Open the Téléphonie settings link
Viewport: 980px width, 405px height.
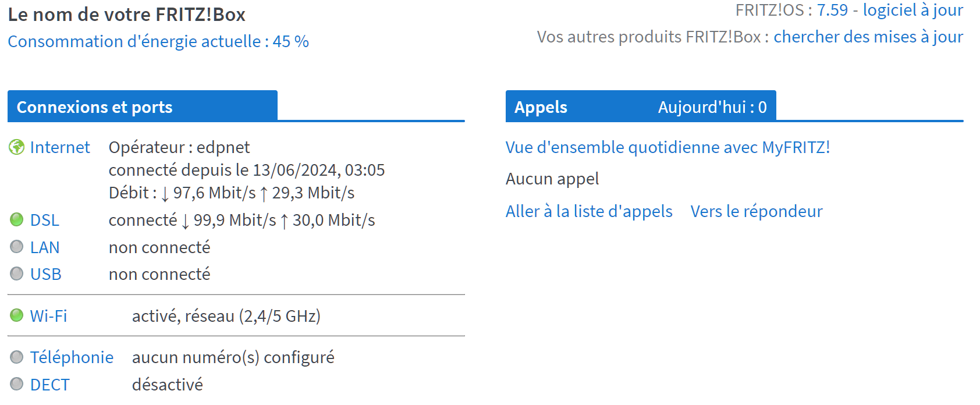[x=72, y=357]
